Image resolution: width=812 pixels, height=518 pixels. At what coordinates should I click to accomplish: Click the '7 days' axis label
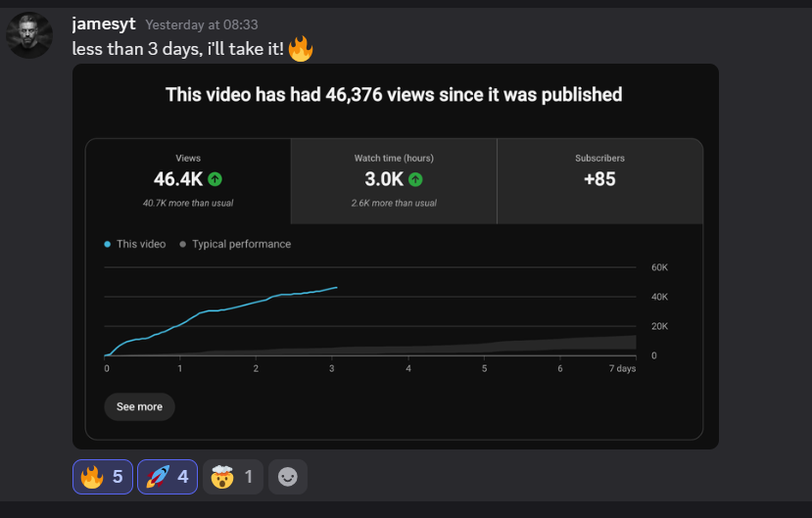pos(622,368)
